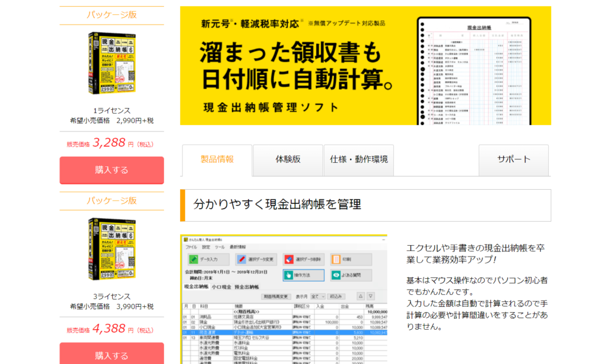
Task: Click the 会計期間 2019年1月1日 date range text
Action: 226,272
